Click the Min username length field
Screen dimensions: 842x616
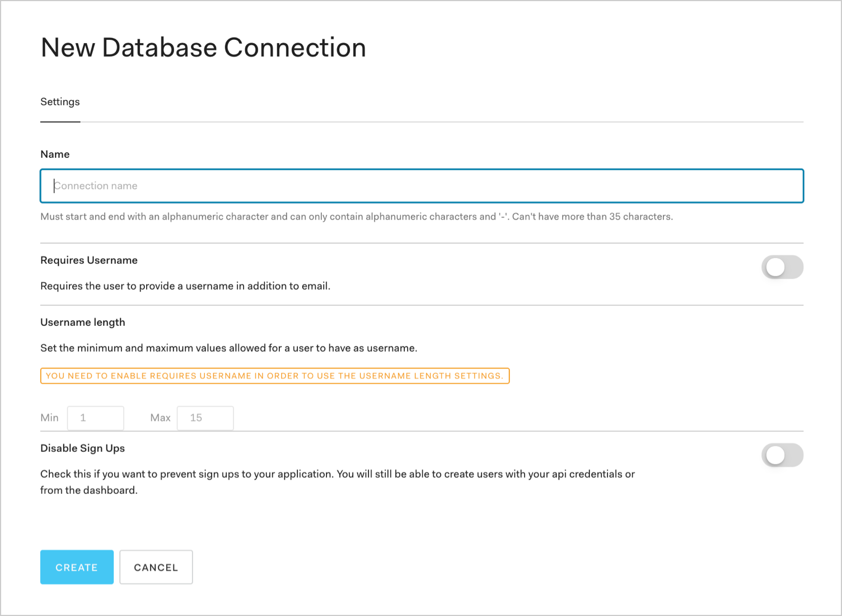[96, 418]
